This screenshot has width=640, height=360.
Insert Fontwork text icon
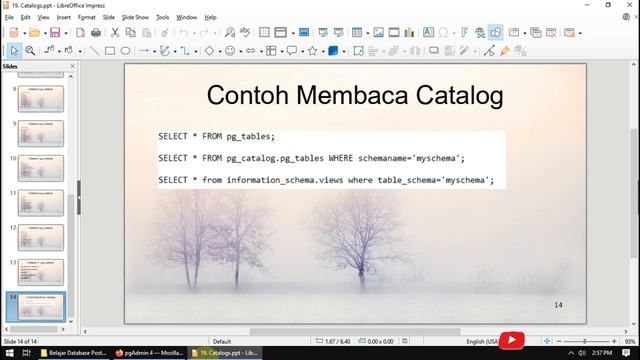click(464, 33)
